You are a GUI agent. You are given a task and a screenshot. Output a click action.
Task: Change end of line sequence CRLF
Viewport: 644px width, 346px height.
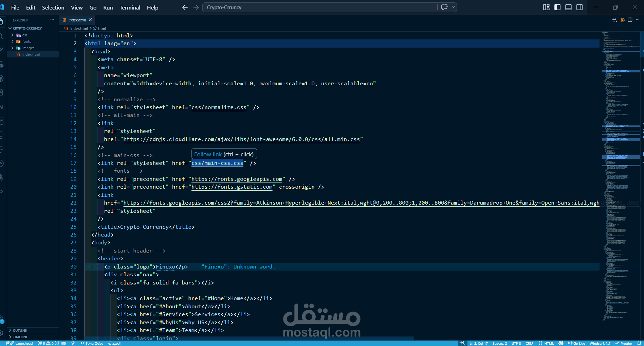tap(529, 343)
